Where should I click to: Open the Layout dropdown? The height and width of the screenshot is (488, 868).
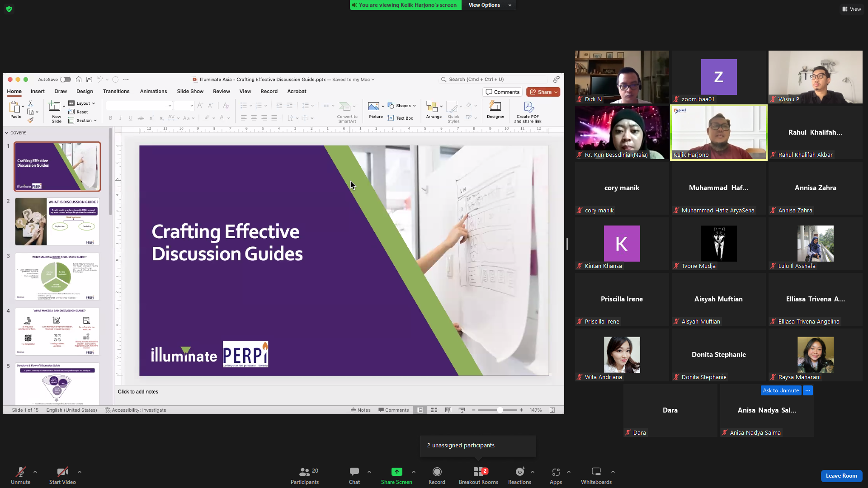click(82, 103)
